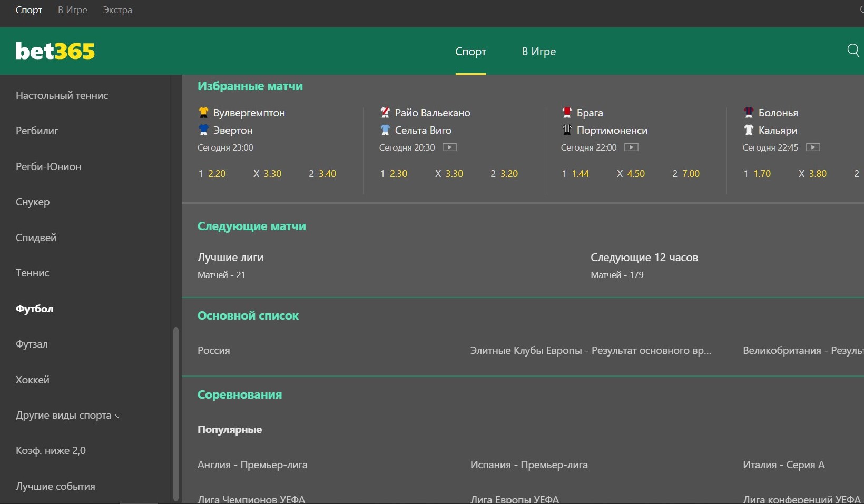
Task: Click the sidebar vertical scrollbar thumb
Action: pos(176,414)
